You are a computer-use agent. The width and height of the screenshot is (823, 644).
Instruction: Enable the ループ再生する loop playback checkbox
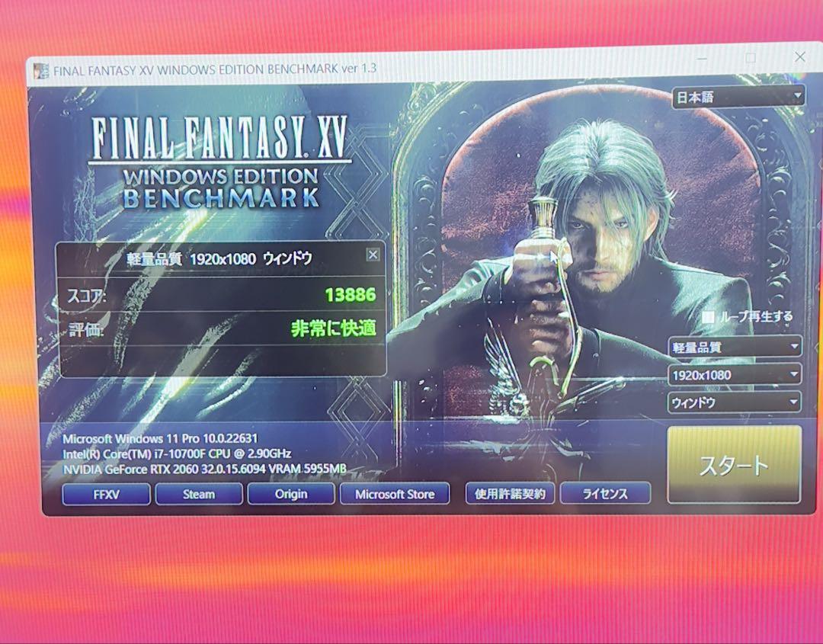[x=708, y=317]
